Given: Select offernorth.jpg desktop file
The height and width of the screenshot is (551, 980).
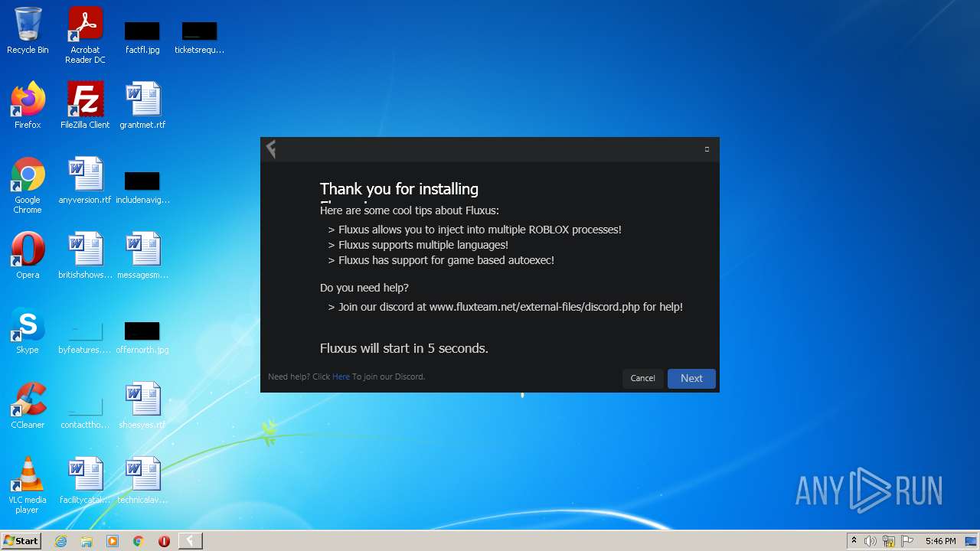Looking at the screenshot, I should tap(142, 337).
